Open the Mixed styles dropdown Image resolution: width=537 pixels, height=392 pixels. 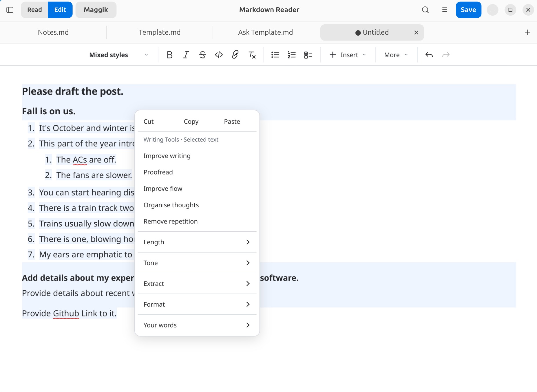[119, 55]
